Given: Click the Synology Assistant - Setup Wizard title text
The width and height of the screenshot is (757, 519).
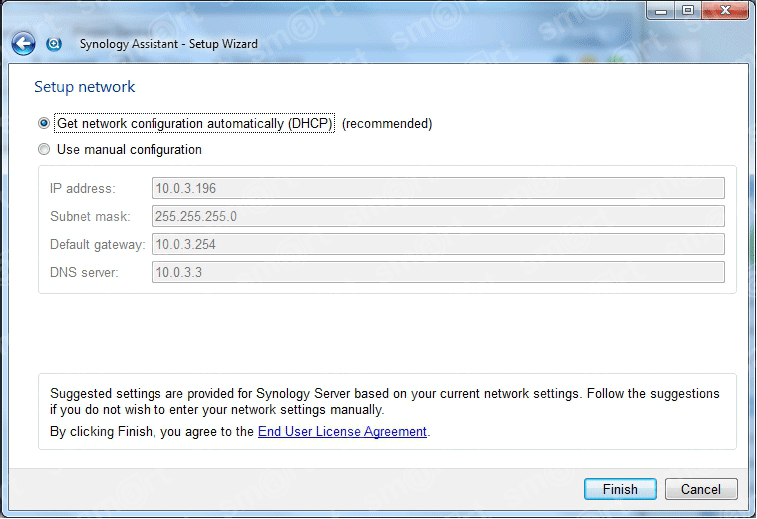Looking at the screenshot, I should tap(168, 44).
